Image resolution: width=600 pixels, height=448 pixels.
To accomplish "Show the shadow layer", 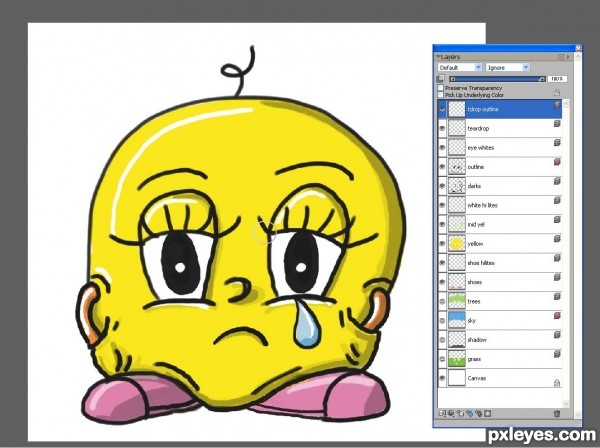I will tap(442, 340).
